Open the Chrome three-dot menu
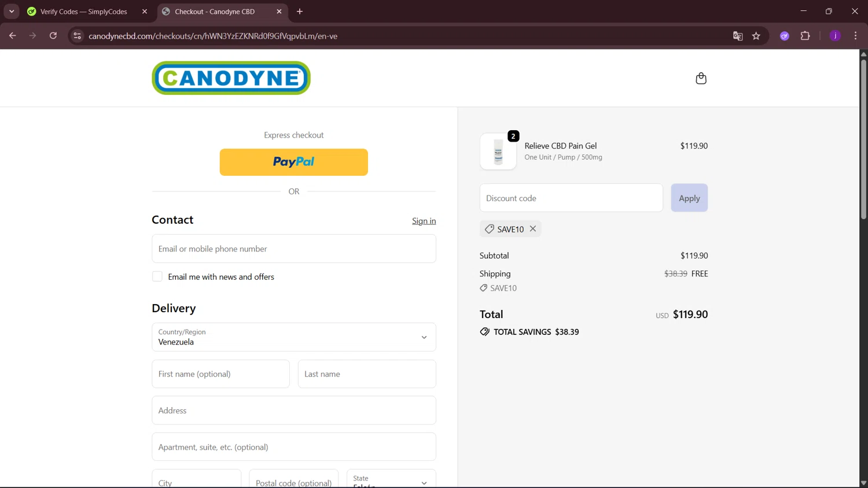868x488 pixels. (855, 36)
